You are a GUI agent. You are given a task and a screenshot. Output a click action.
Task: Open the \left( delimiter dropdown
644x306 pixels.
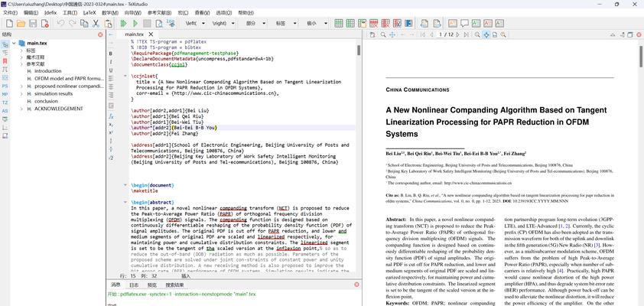point(204,24)
